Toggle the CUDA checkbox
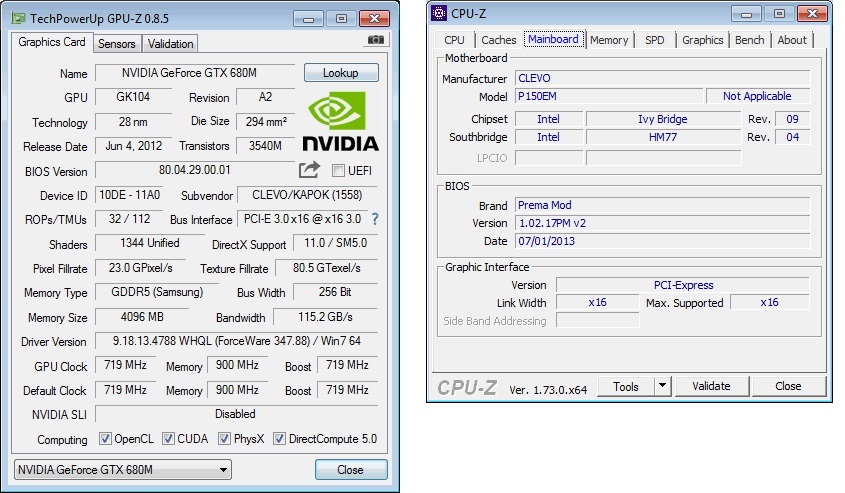Viewport: 845px width, 493px height. click(x=168, y=439)
